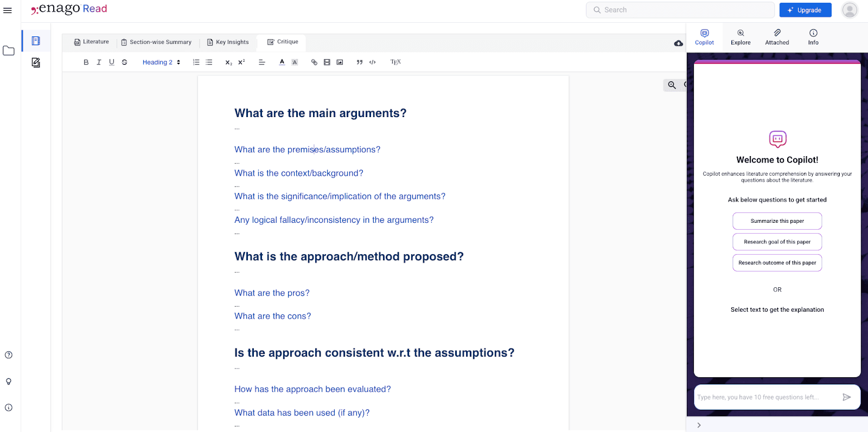Insert a hyperlink

314,62
